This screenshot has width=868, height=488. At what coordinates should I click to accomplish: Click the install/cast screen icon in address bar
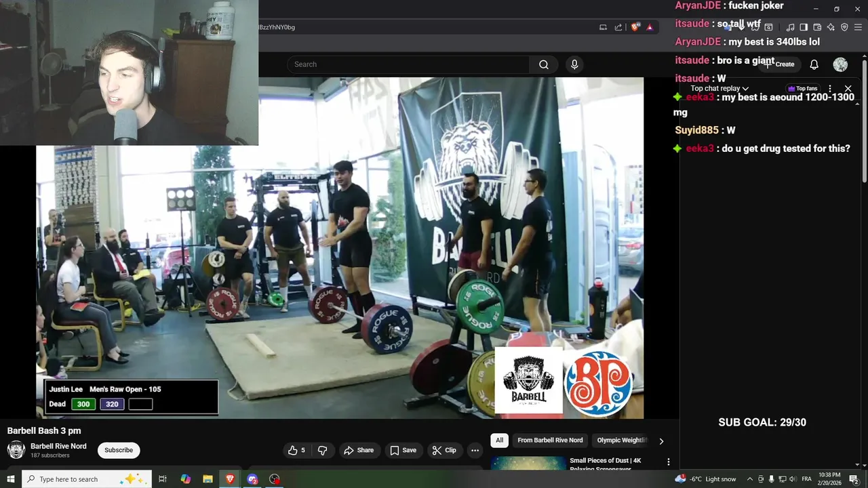[x=603, y=27]
